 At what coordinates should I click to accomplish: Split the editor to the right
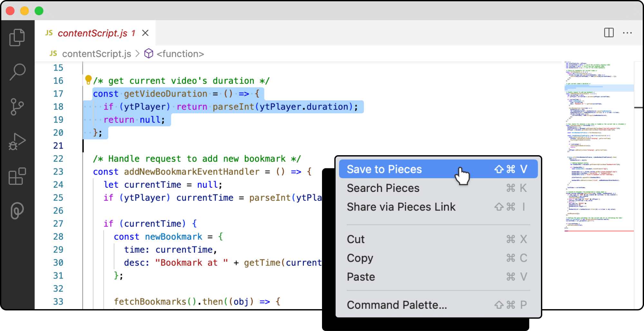tap(609, 33)
